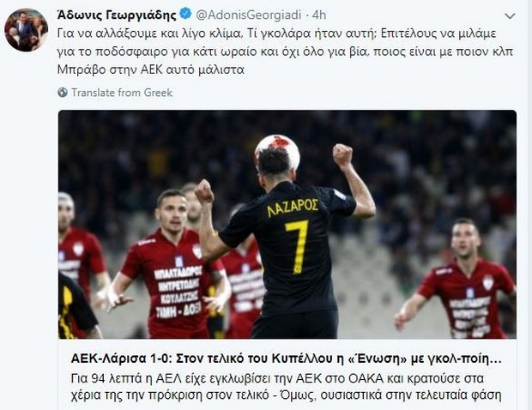Click the globe icon beside Translate
Image resolution: width=532 pixels, height=410 pixels.
[63, 93]
